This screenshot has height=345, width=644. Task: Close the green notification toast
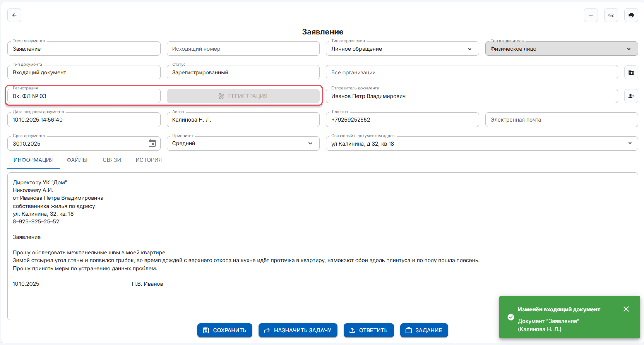click(626, 309)
